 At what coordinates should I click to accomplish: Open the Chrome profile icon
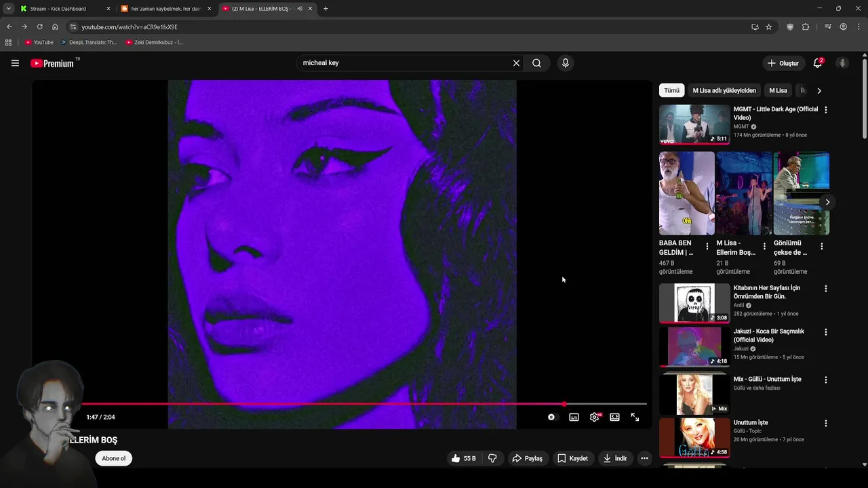(x=844, y=27)
